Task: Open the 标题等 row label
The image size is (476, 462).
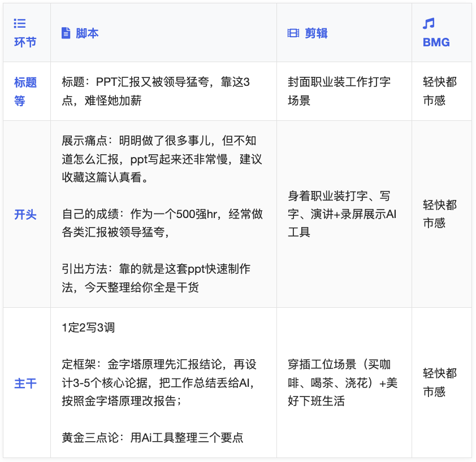Action: click(25, 91)
